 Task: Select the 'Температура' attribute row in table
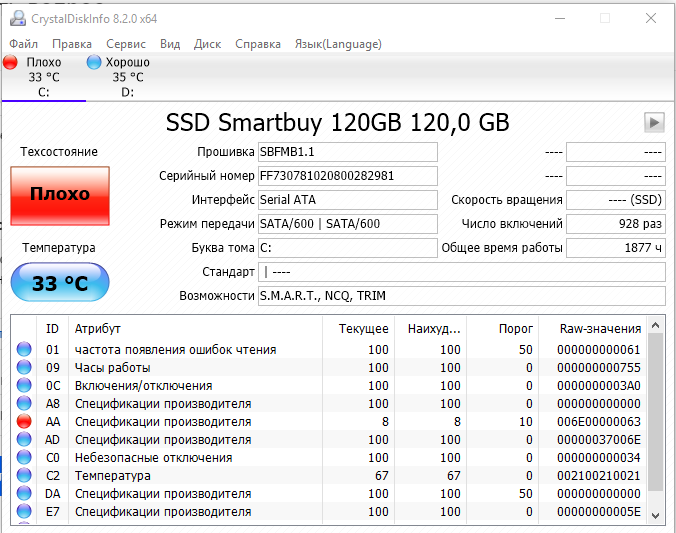[329, 476]
